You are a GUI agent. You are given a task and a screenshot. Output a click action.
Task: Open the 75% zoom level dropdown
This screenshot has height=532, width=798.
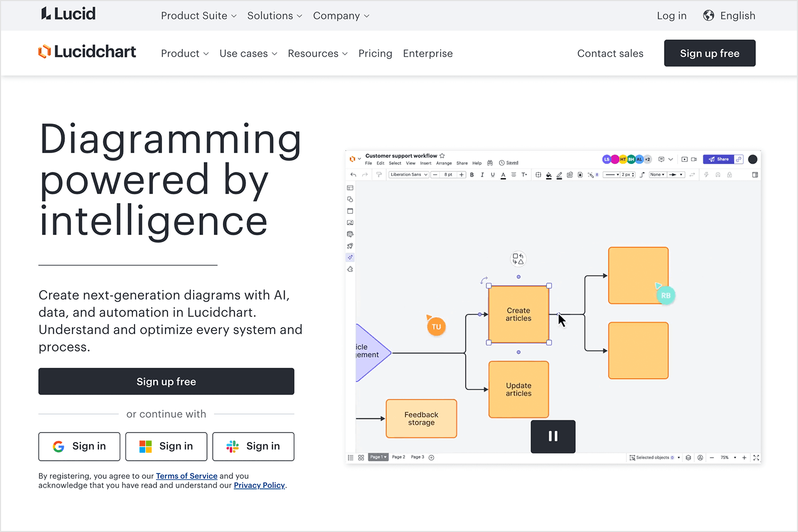click(728, 458)
